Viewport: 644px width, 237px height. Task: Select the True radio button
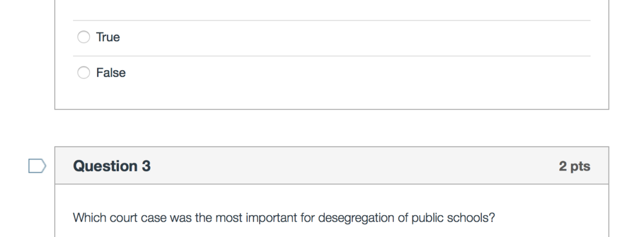(x=84, y=38)
